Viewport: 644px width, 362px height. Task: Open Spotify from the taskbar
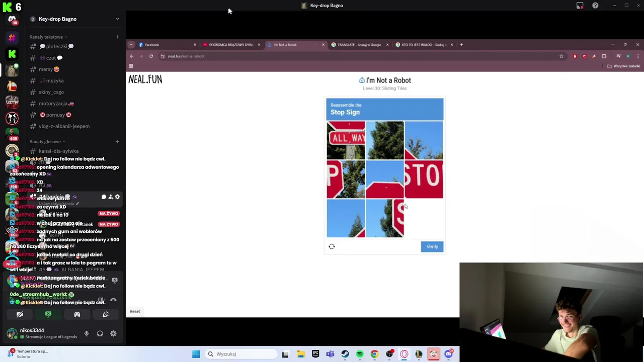click(360, 354)
